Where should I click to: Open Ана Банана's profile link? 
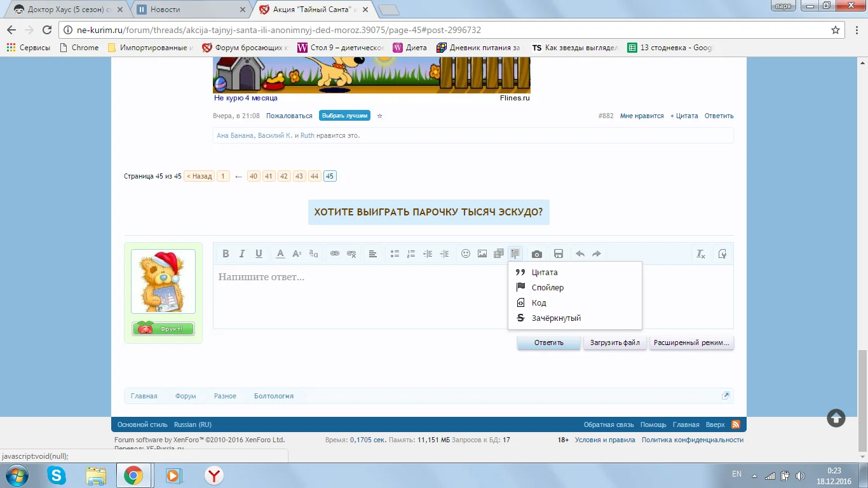pyautogui.click(x=235, y=135)
